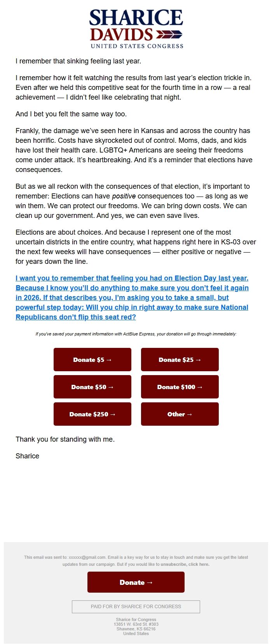Viewport: 272px width, 644px height.
Task: Click the Donate $250 button
Action: click(x=92, y=414)
